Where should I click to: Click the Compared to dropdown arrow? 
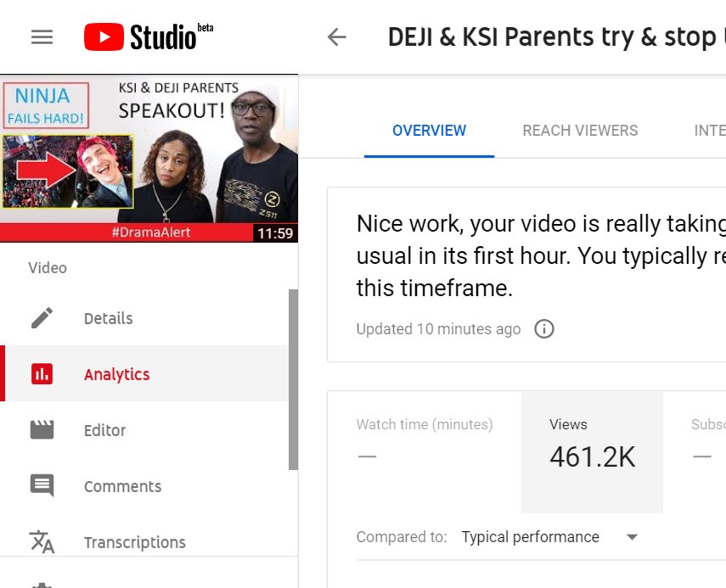(x=632, y=537)
